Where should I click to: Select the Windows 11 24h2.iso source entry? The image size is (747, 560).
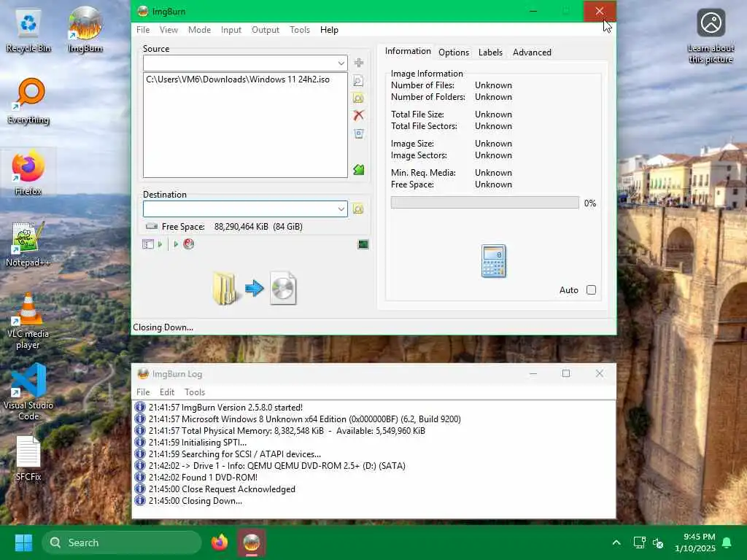tap(238, 79)
